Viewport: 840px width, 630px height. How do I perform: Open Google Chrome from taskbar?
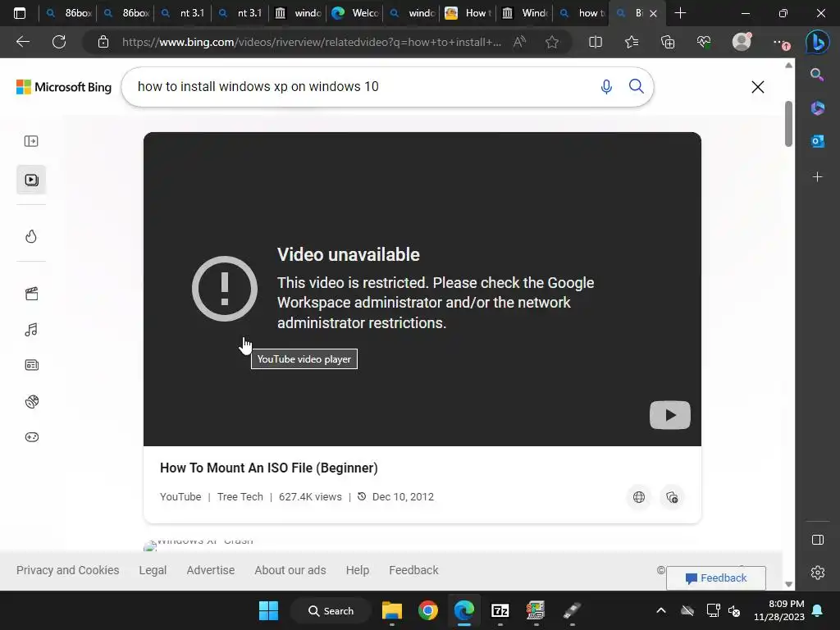coord(428,610)
